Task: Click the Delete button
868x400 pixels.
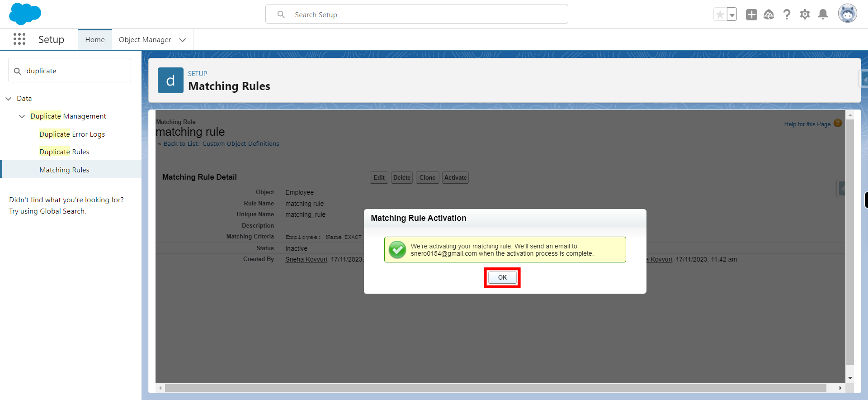Action: point(402,177)
